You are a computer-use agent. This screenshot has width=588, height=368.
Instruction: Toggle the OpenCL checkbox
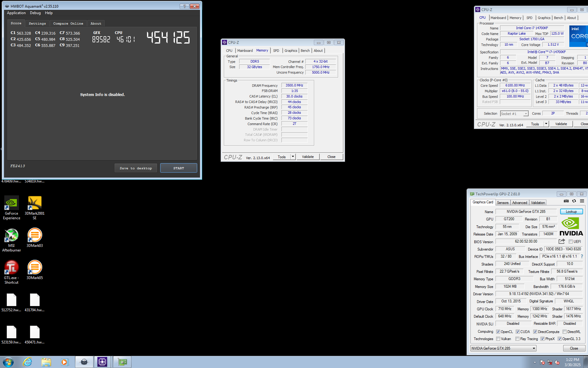pos(498,332)
